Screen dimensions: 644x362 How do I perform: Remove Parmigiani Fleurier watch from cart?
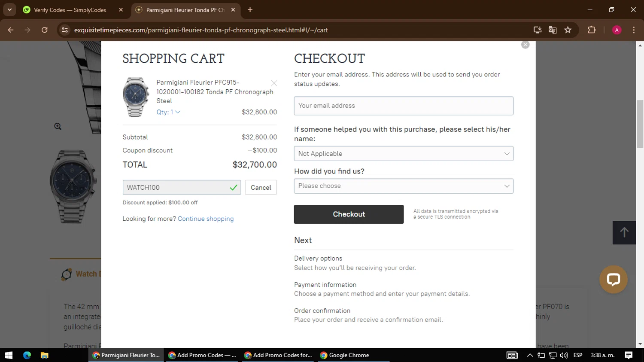point(274,83)
